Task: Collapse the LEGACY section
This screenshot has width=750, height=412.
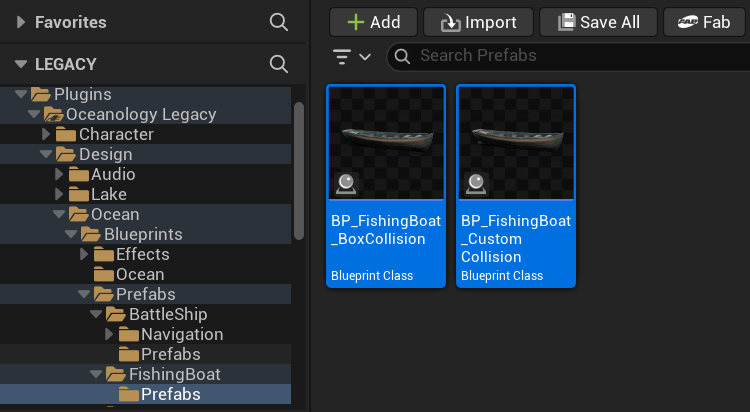Action: (21, 64)
